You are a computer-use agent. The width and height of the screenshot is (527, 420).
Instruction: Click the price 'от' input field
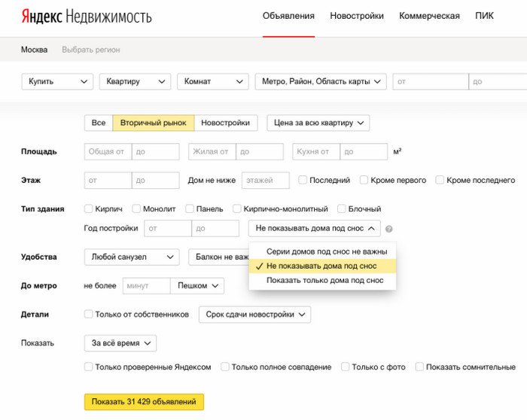[431, 81]
